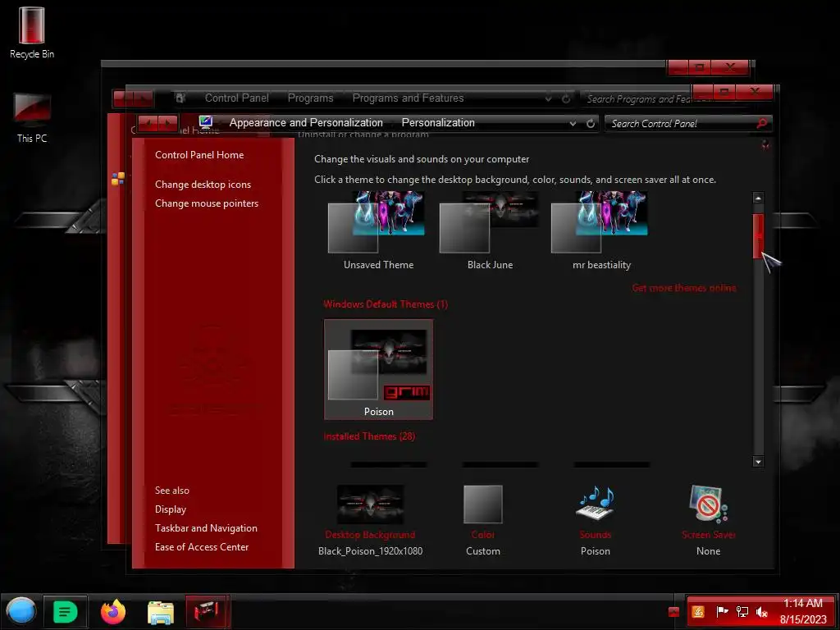Click the Start orb on the taskbar
The image size is (840, 630).
(x=21, y=611)
